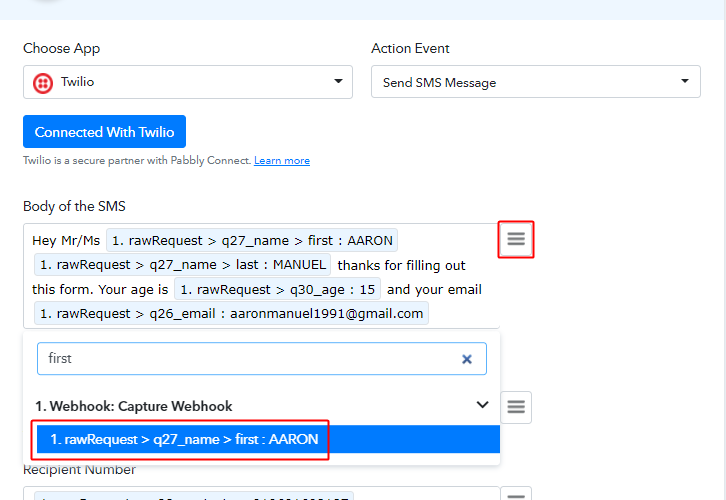This screenshot has width=726, height=500.
Task: Click the search field containing 'first'
Action: [x=262, y=359]
